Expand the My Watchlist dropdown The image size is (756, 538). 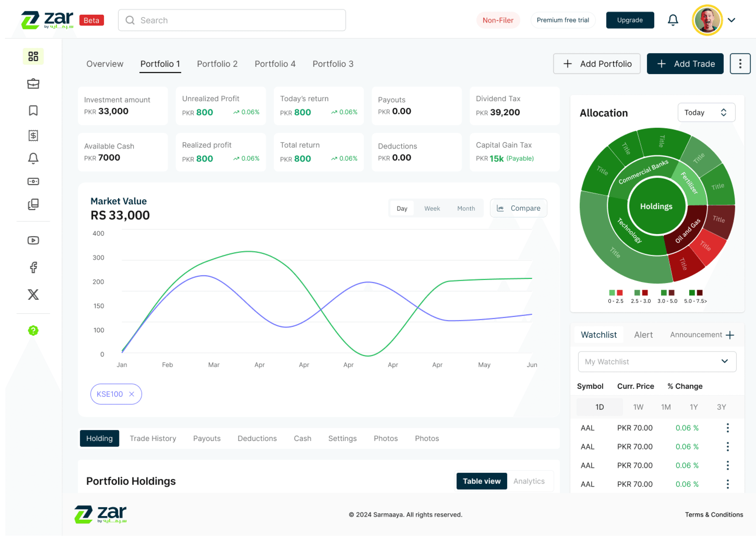click(657, 361)
